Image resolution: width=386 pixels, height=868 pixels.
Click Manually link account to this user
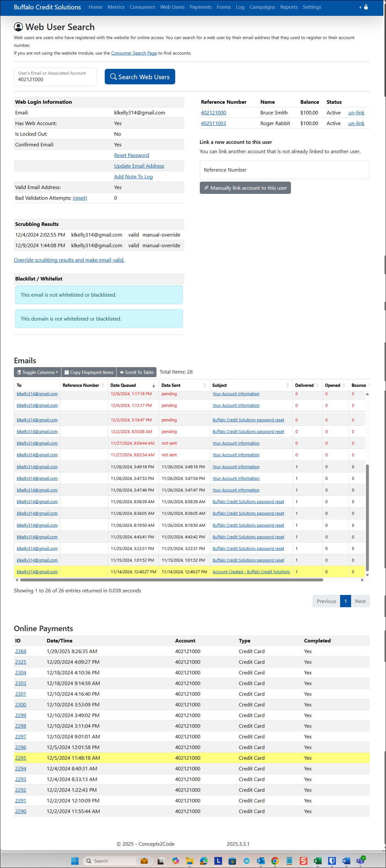point(245,188)
